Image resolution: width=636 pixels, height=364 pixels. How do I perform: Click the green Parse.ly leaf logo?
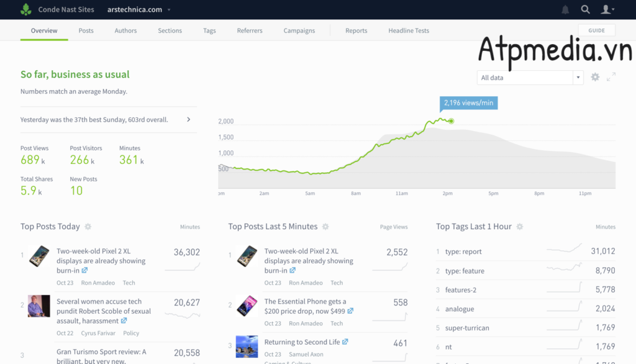click(26, 9)
